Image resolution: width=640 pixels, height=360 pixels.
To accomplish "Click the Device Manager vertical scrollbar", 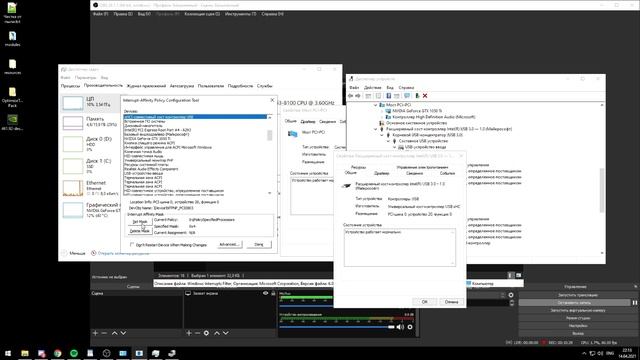I will (602, 180).
